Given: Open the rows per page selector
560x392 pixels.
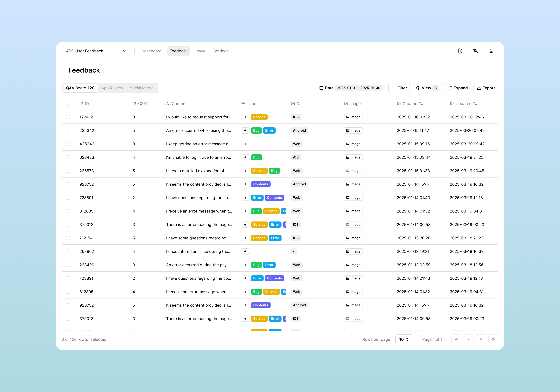Looking at the screenshot, I should click(404, 339).
